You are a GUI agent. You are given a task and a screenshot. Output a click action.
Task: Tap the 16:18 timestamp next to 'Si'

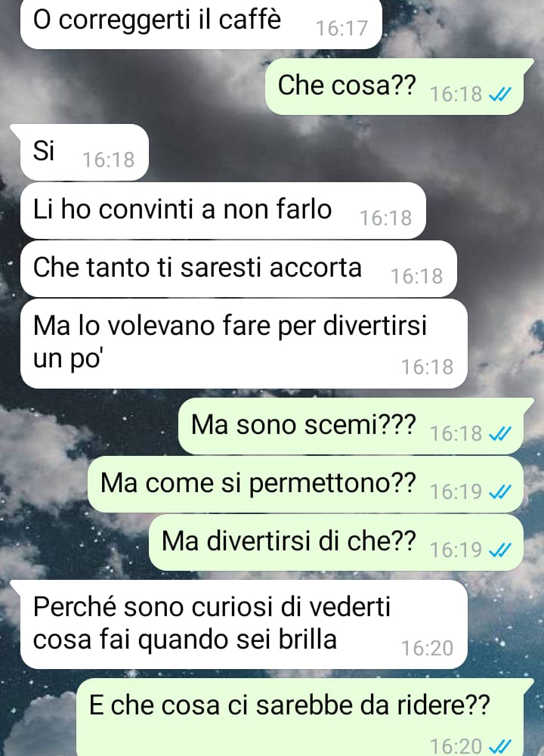(108, 160)
